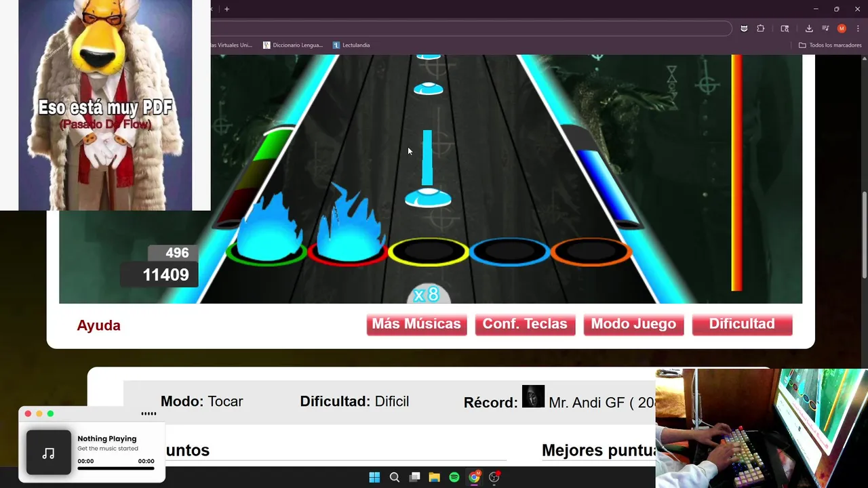The width and height of the screenshot is (868, 488).
Task: Click the 11409 score counter
Action: point(160,274)
